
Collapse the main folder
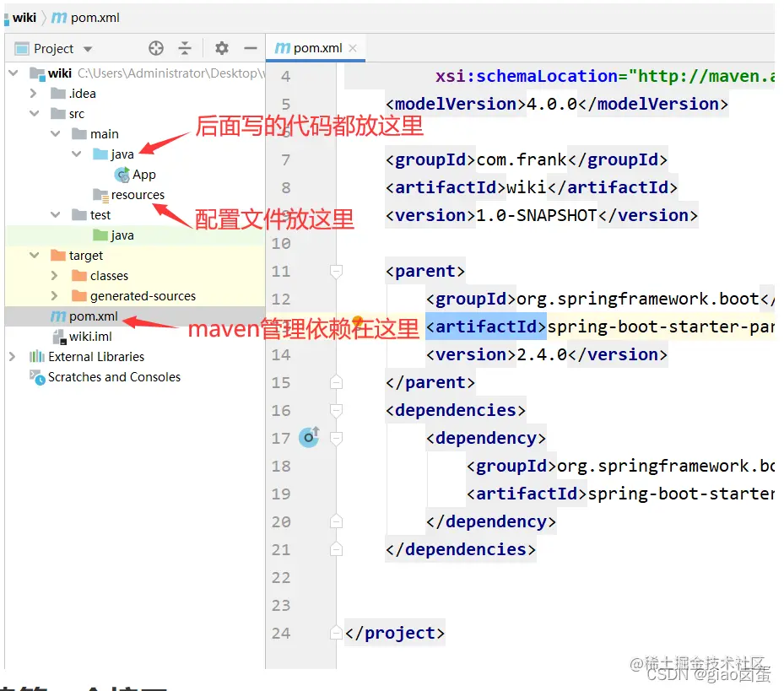(55, 133)
